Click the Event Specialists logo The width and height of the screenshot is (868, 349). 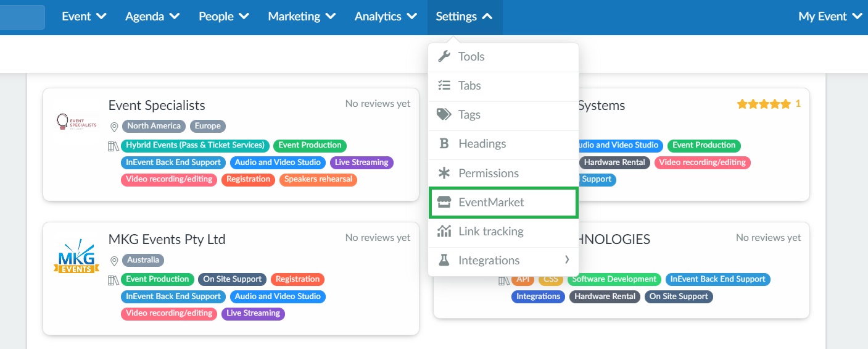click(x=76, y=122)
